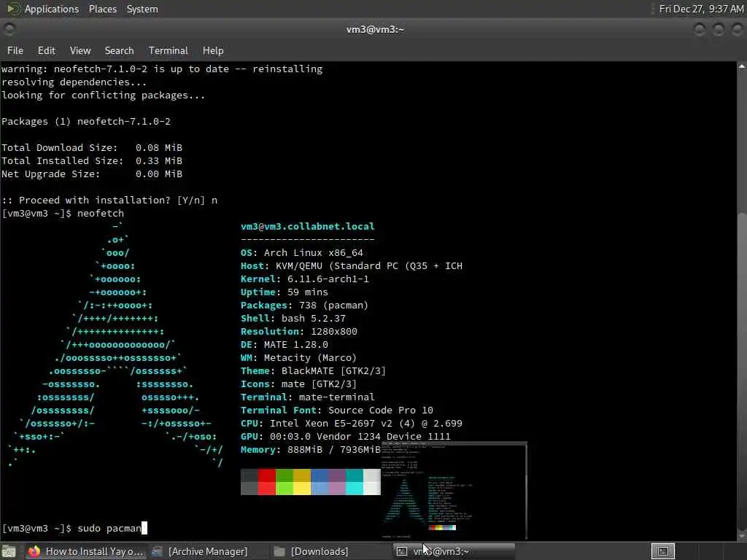Click the 'OS: Arch Linux x86_64' line
Viewport: 747px width, 560px height.
tap(301, 253)
